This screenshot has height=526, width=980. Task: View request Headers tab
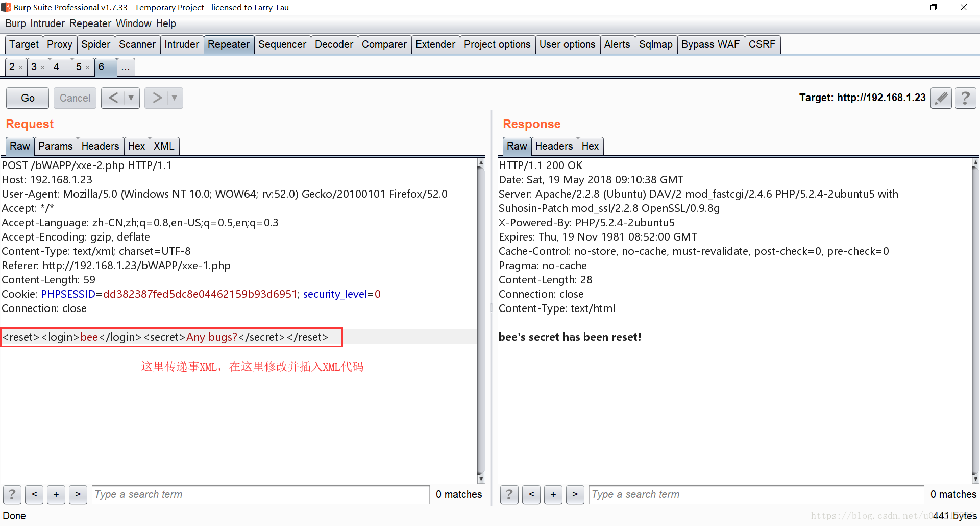pyautogui.click(x=101, y=146)
